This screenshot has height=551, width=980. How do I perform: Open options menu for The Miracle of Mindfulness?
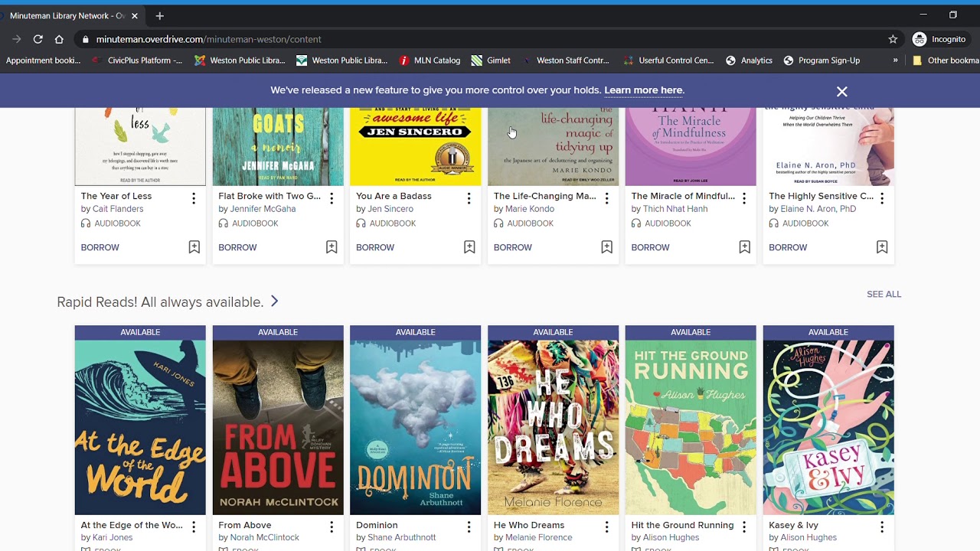coord(744,198)
